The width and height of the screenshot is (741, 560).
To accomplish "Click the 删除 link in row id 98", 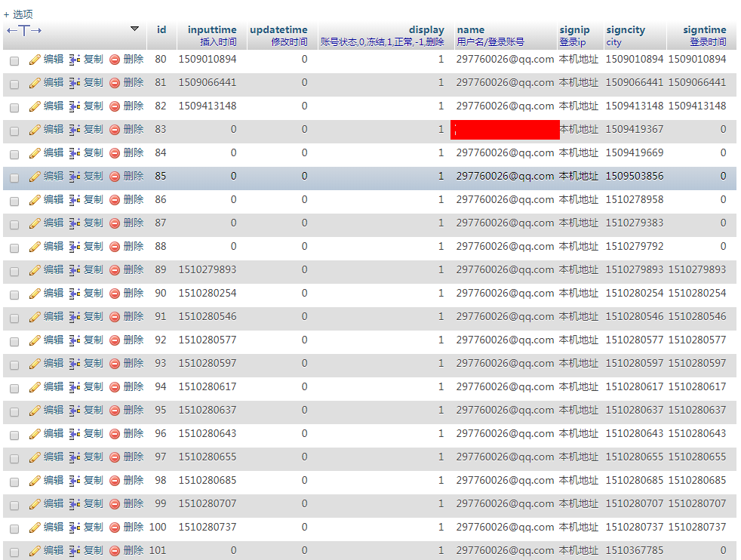I will point(134,480).
